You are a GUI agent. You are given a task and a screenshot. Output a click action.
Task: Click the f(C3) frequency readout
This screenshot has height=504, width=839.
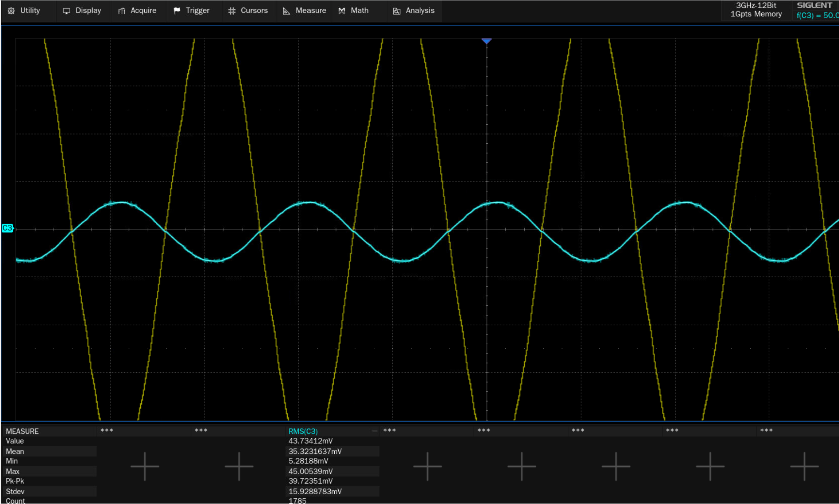817,16
